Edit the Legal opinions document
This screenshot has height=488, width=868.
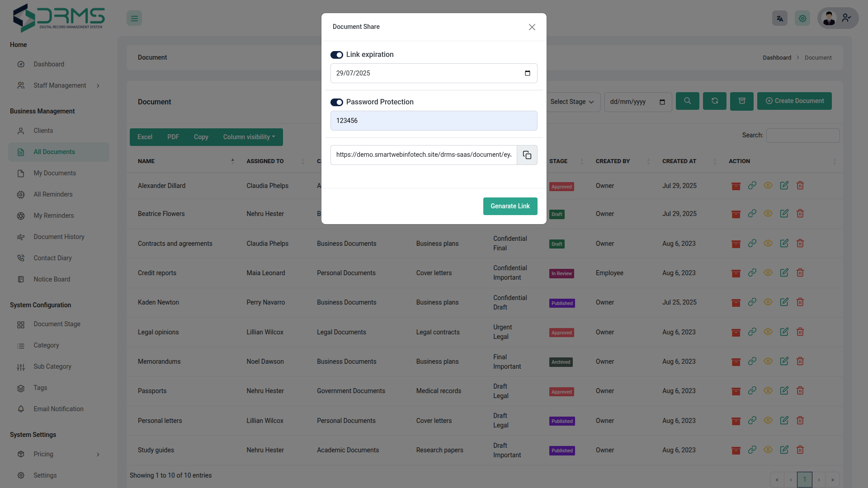pos(784,332)
